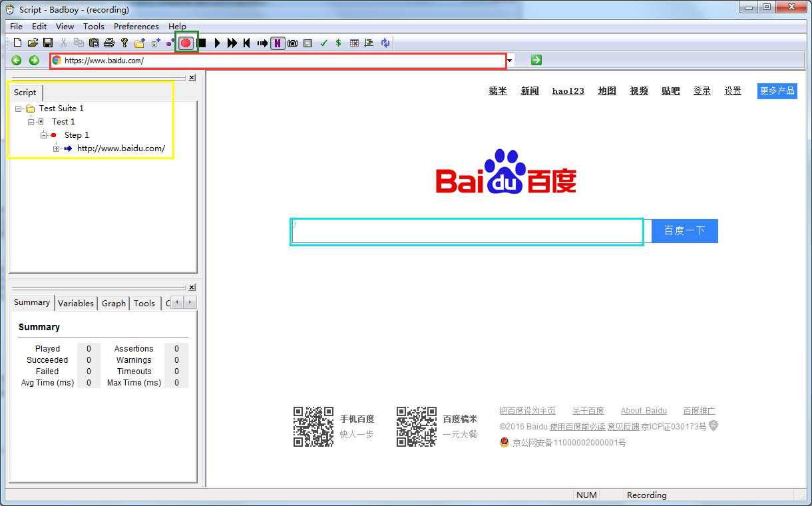Click the Summary view list icon
This screenshot has width=812, height=506.
307,43
